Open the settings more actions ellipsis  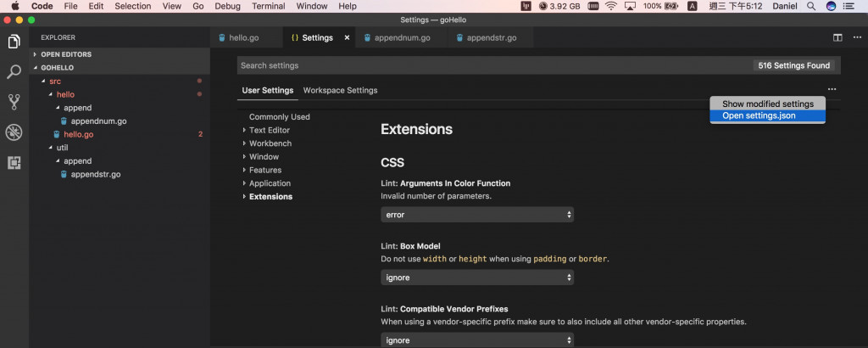pos(832,89)
